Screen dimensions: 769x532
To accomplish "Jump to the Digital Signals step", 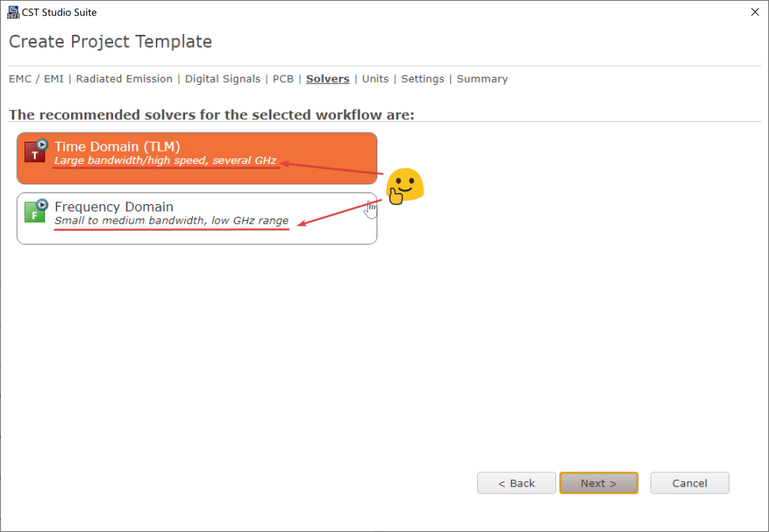I will pos(222,79).
